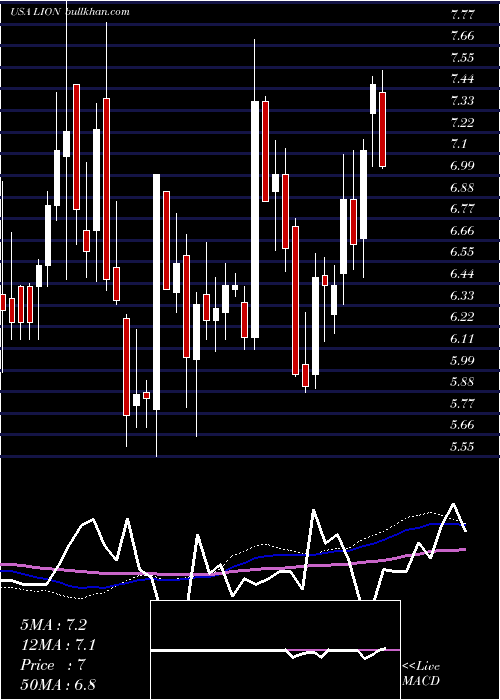Viewport: 500px width, 700px height.
Task: Click the 6.77 price axis label
Action: [x=462, y=209]
